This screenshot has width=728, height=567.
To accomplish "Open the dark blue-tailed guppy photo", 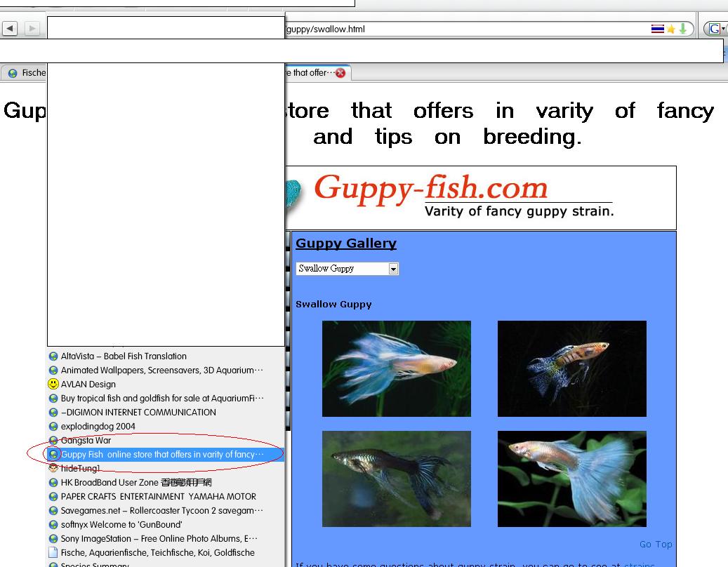I will tap(397, 479).
